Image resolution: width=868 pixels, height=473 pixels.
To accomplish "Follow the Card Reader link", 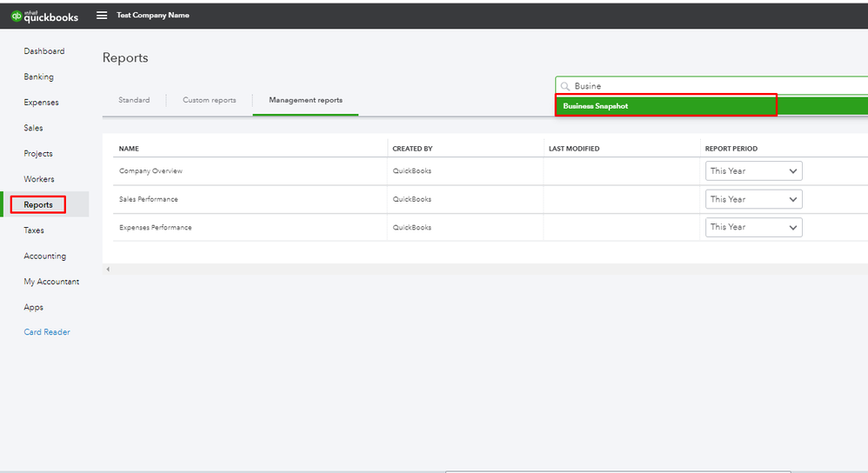I will pos(47,332).
